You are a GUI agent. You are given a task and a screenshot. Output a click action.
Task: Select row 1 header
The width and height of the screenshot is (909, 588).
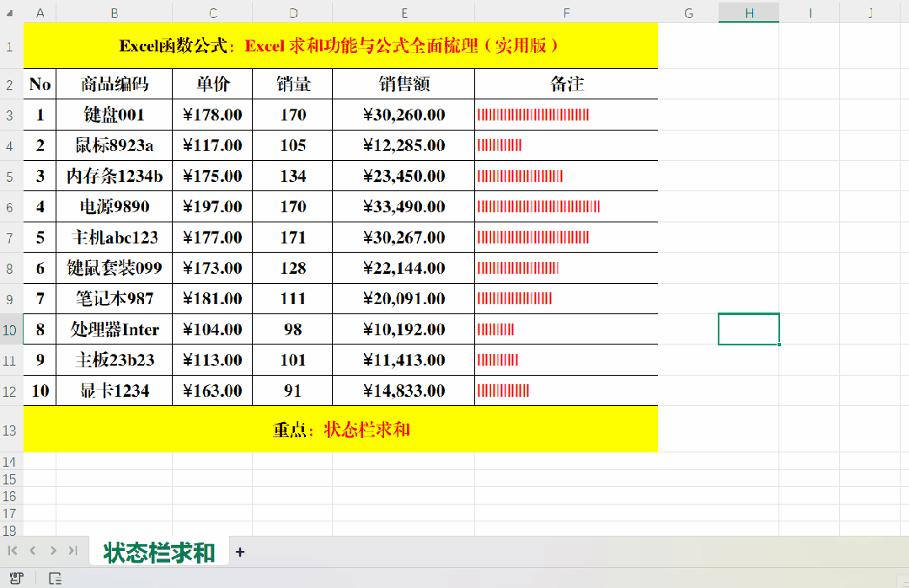(x=9, y=45)
